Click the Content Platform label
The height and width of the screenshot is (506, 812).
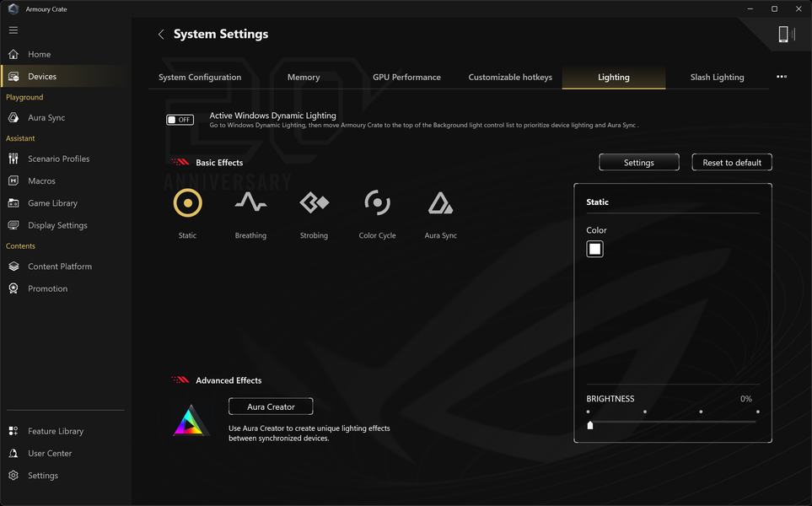(60, 266)
